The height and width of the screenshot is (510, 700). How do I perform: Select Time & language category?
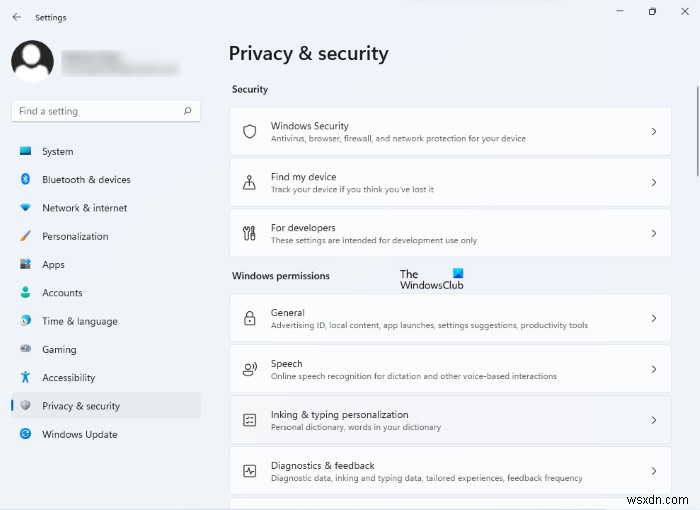click(79, 321)
